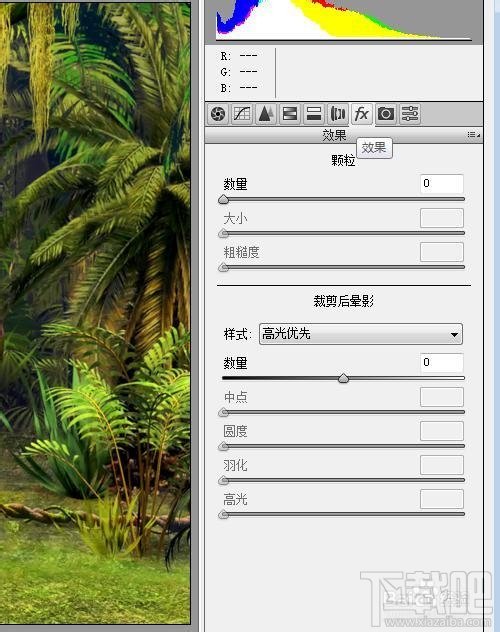500x632 pixels.
Task: Click the 粗糙度 slider handle
Action: click(223, 267)
